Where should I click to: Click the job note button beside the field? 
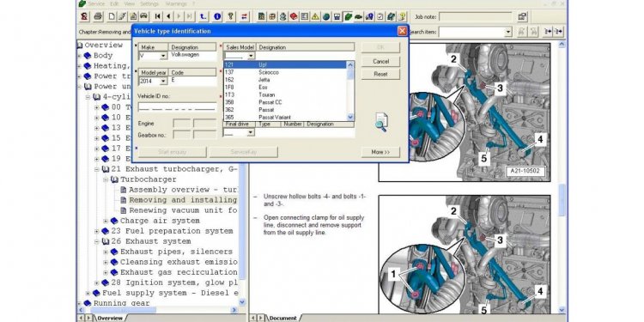522,16
